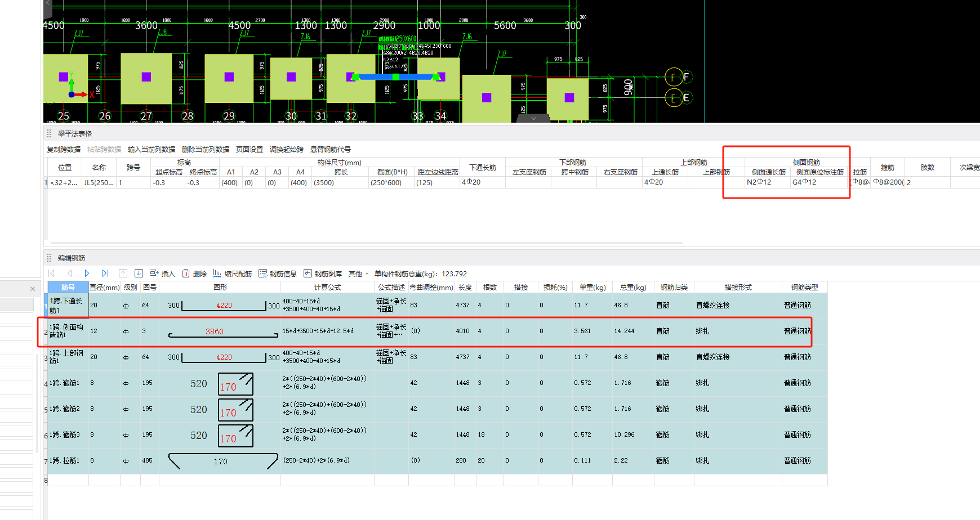Grab the 梁平法表格 panel drag handle
980x520 pixels.
[x=49, y=133]
